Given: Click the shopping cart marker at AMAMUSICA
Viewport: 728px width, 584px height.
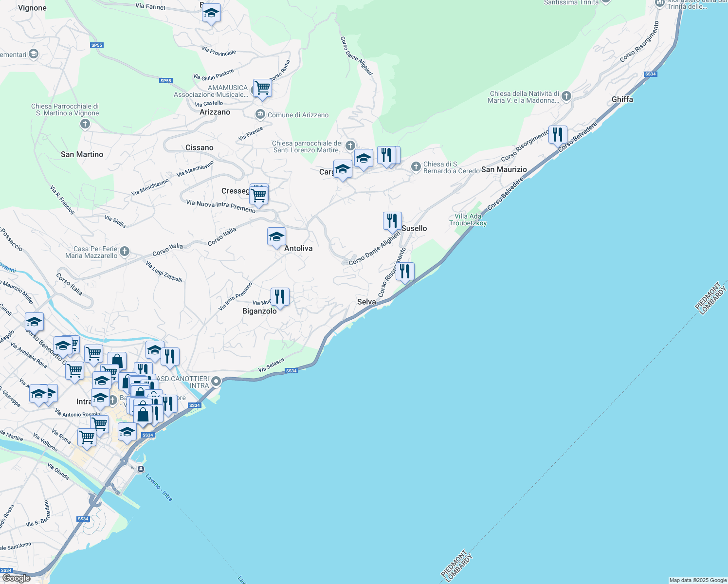Looking at the screenshot, I should [262, 89].
